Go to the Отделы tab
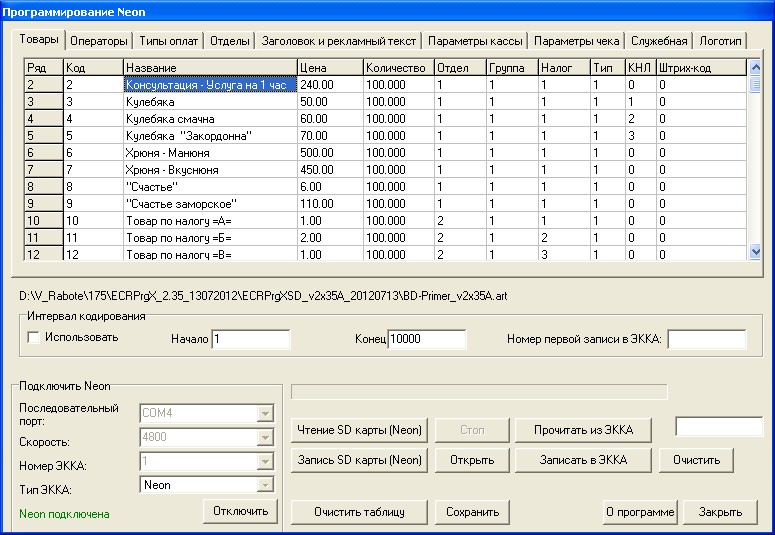 click(x=230, y=41)
